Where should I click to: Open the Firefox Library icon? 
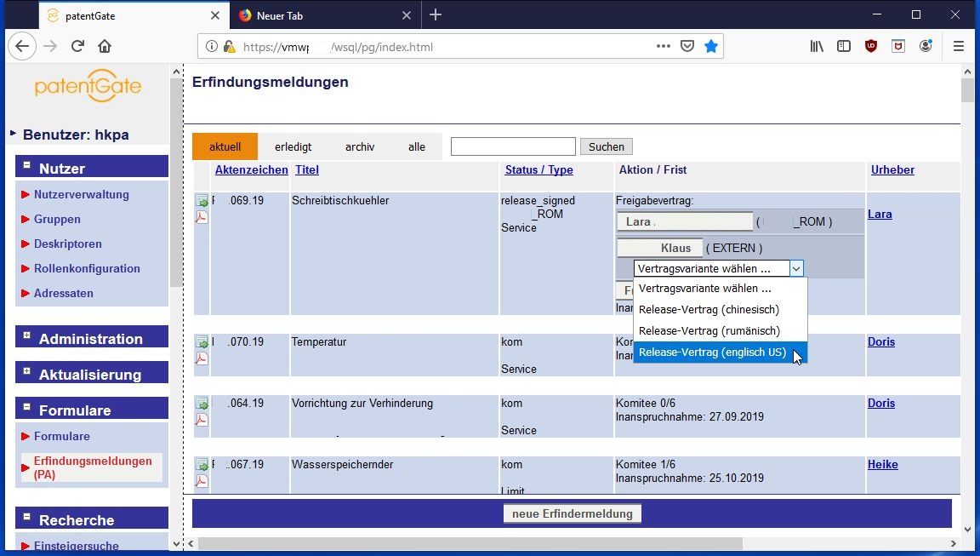(817, 46)
